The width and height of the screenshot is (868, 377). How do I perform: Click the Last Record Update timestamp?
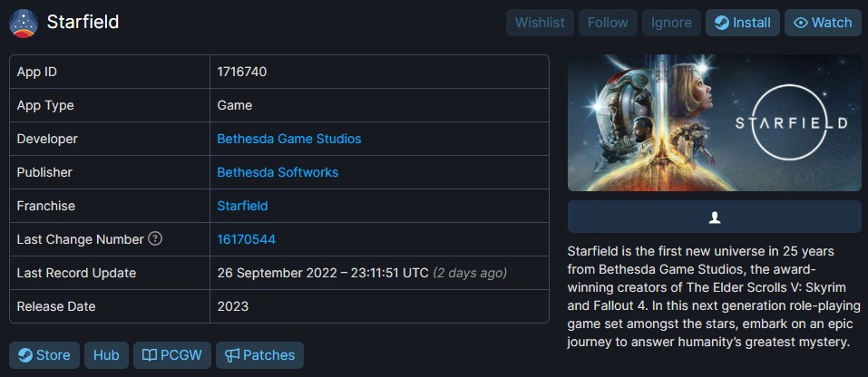322,273
